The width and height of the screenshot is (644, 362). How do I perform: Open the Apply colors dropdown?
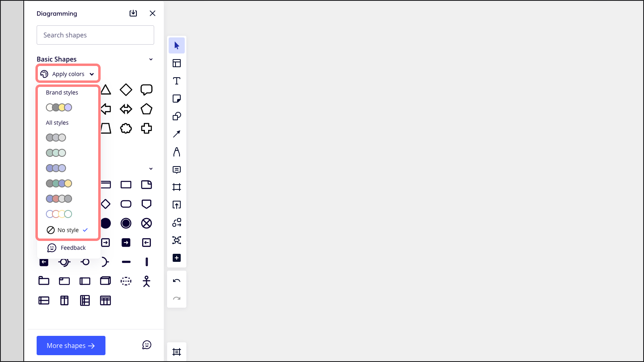tap(68, 74)
